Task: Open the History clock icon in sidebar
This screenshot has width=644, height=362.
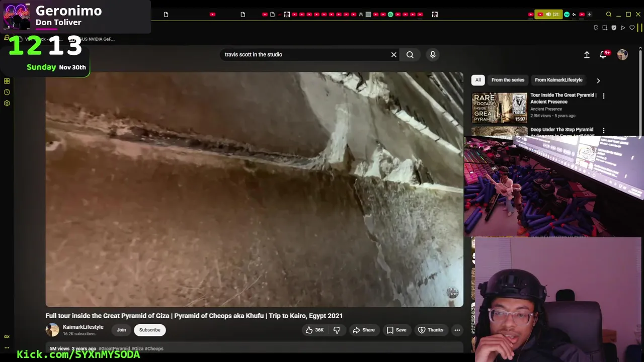Action: tap(7, 92)
